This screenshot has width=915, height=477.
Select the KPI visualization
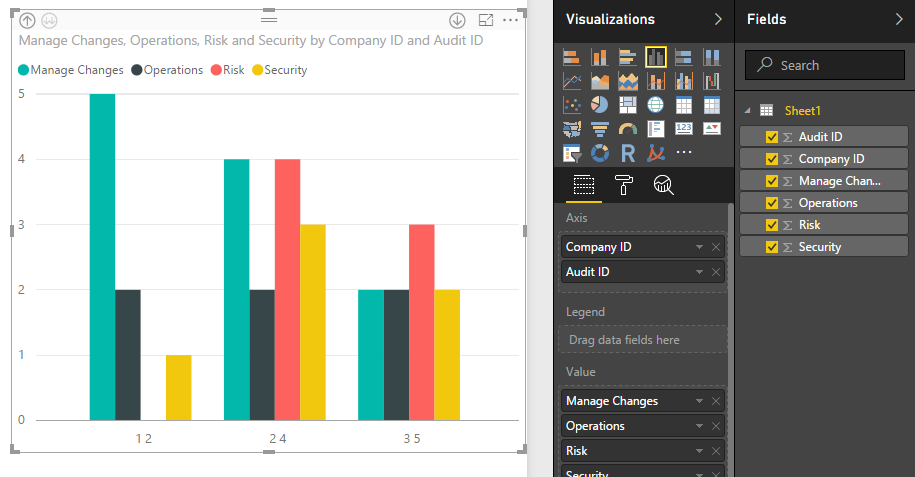coord(711,128)
